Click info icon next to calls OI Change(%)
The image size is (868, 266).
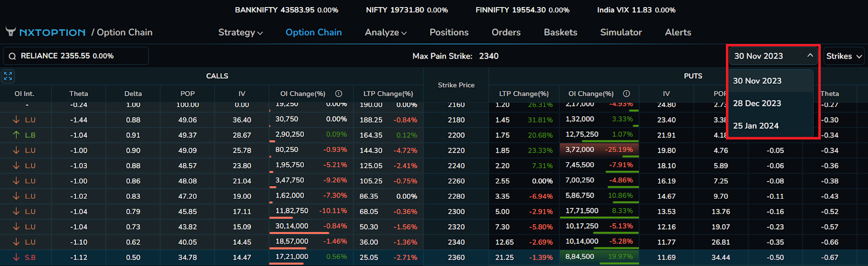coord(339,93)
